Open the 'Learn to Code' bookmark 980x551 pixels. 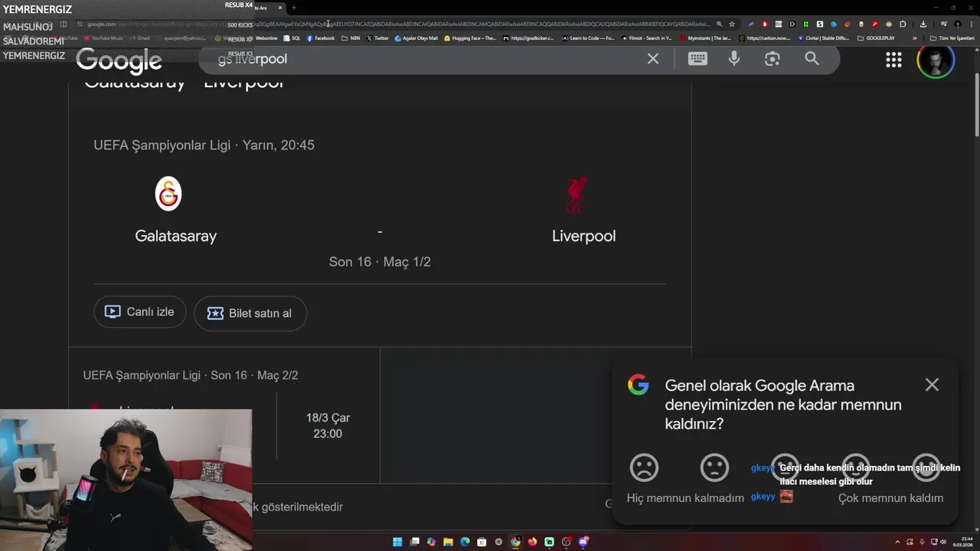(589, 37)
